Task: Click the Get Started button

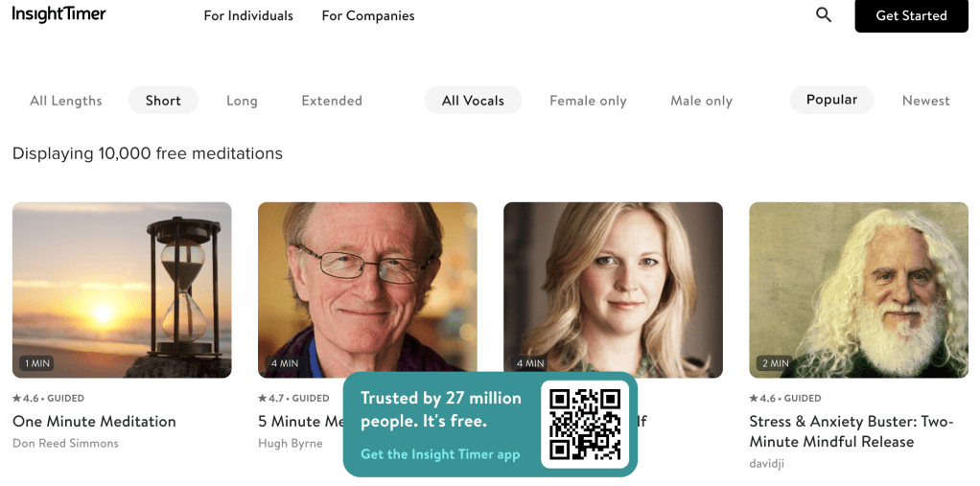Action: pos(911,15)
